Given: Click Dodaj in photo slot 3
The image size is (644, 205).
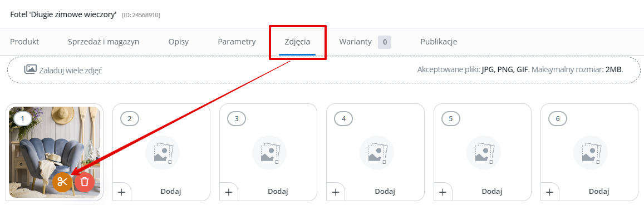Looking at the screenshot, I should [x=278, y=192].
